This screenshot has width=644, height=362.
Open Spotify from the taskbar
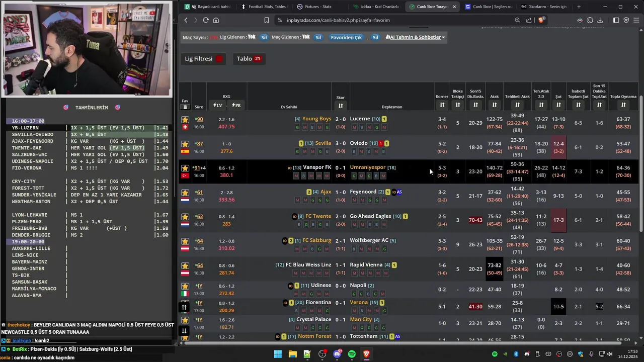352,354
